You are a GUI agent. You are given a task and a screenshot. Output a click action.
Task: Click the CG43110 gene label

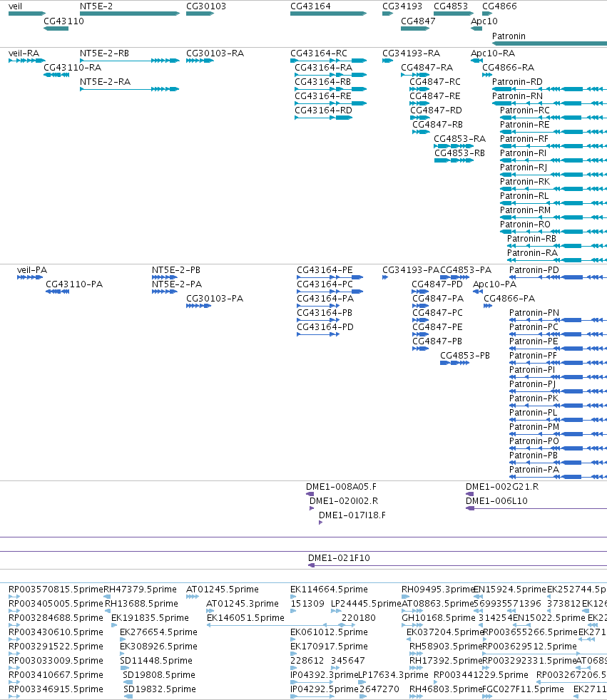[63, 21]
